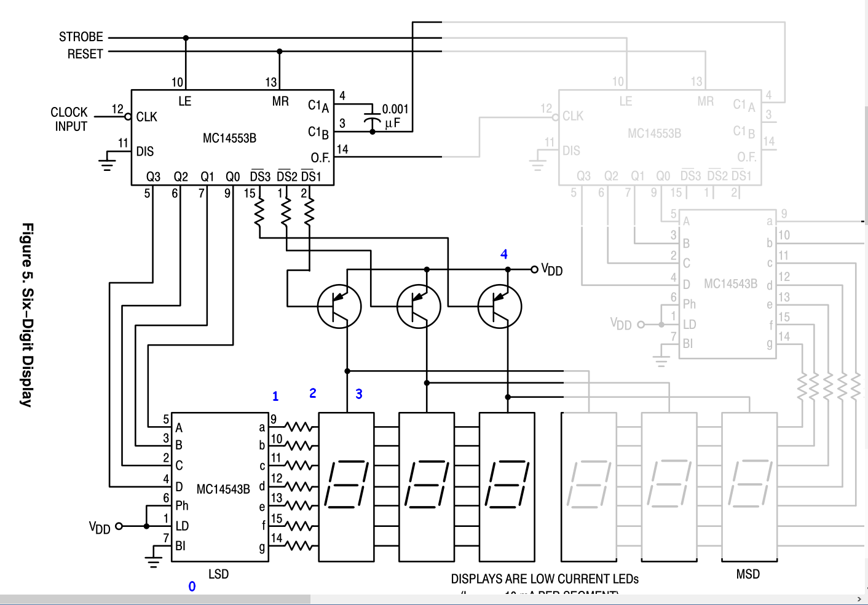Click the 'Figure 5. Six-Digit Display' caption
The width and height of the screenshot is (868, 605).
(x=27, y=315)
